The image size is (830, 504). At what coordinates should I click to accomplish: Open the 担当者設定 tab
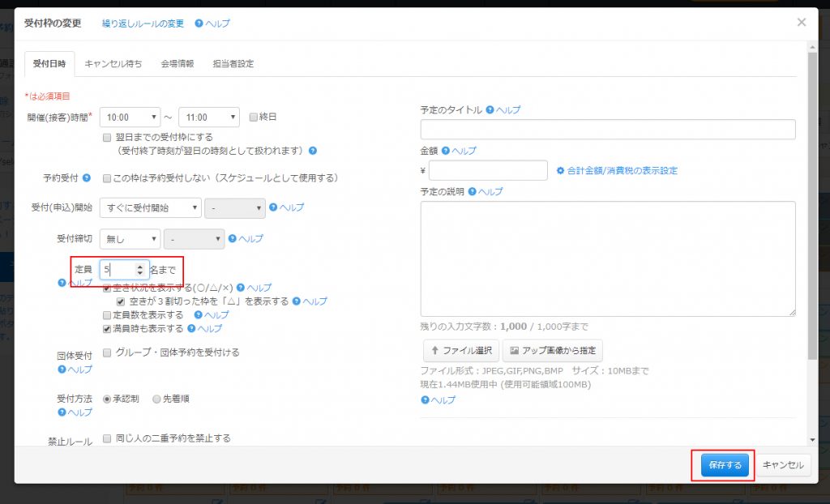[x=233, y=63]
